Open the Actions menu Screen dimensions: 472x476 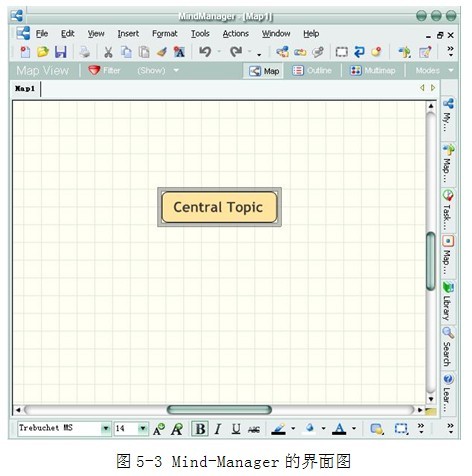click(x=236, y=34)
